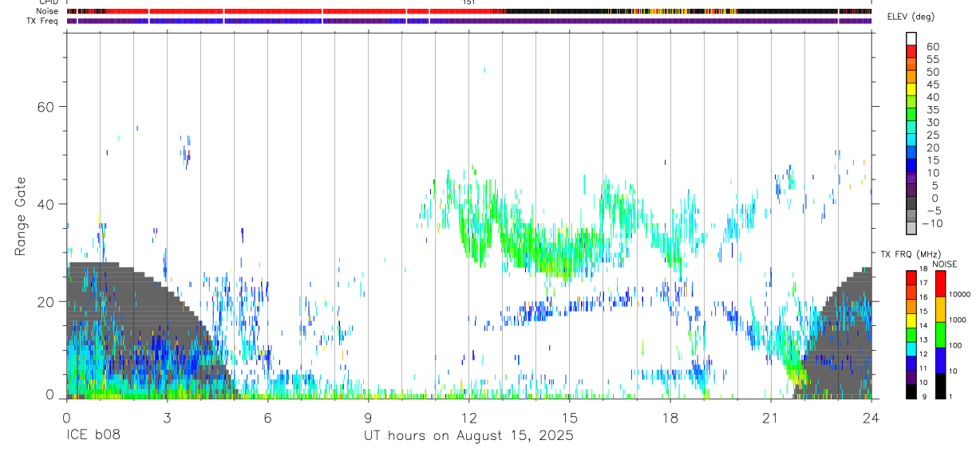Click the white top segment of the ELEV color bar

911,37
